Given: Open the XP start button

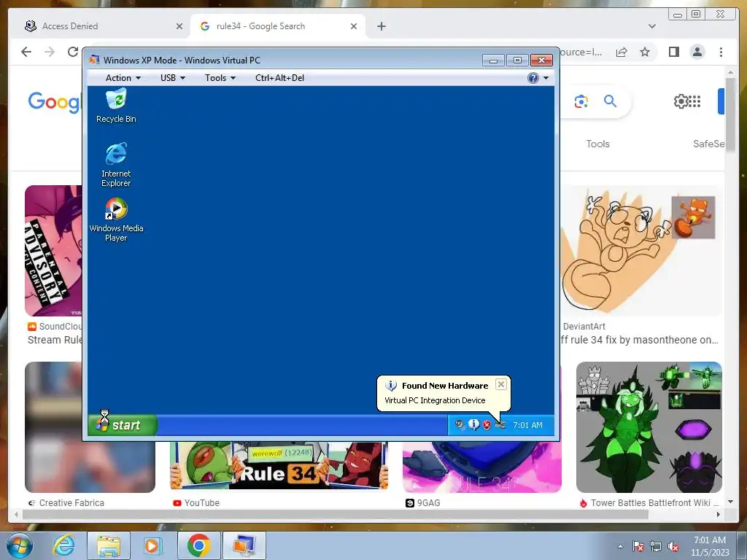Looking at the screenshot, I should pyautogui.click(x=123, y=425).
